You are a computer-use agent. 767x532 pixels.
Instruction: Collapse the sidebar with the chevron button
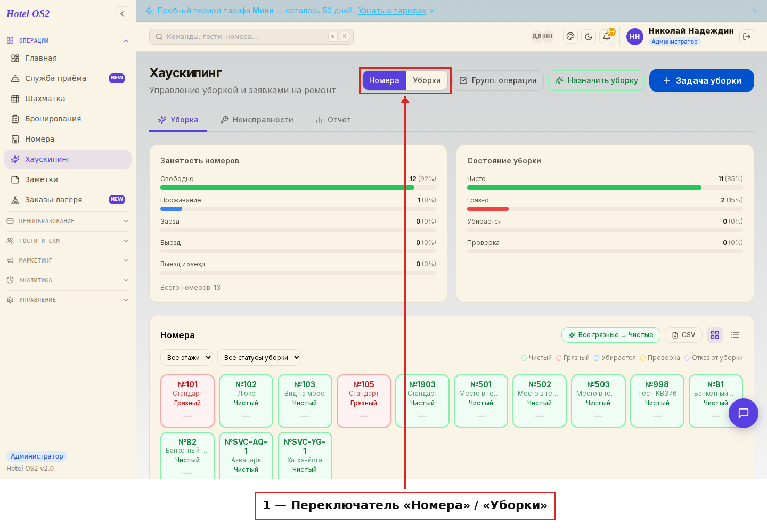click(x=122, y=14)
